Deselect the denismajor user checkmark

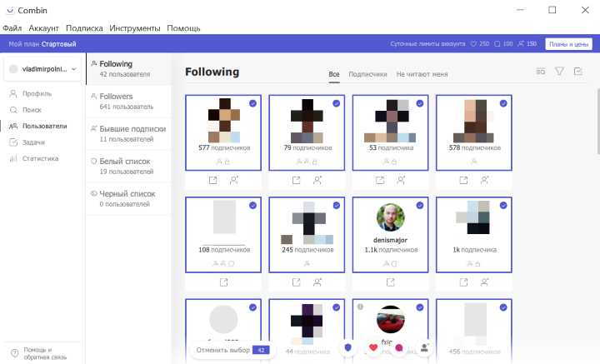tap(420, 206)
